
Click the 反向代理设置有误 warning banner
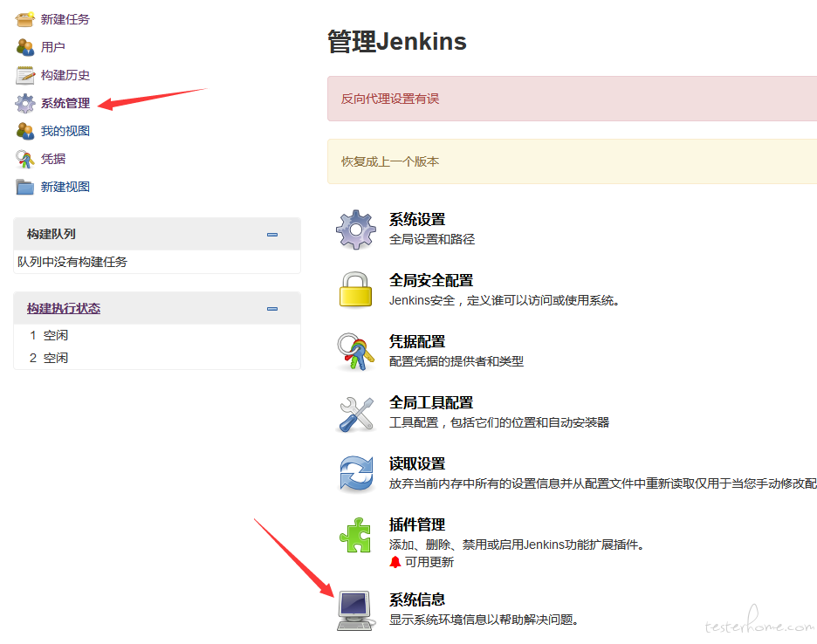pyautogui.click(x=572, y=99)
